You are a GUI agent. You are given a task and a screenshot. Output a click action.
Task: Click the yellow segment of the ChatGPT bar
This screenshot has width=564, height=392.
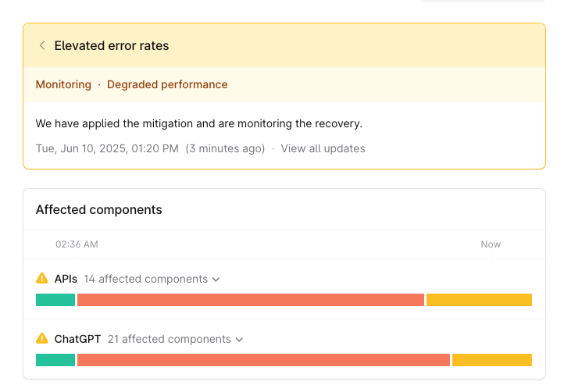point(491,360)
